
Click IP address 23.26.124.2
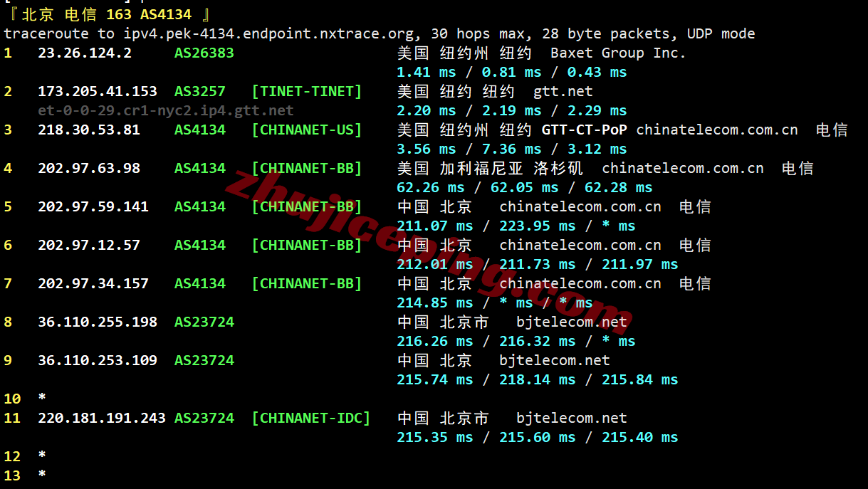click(x=85, y=53)
